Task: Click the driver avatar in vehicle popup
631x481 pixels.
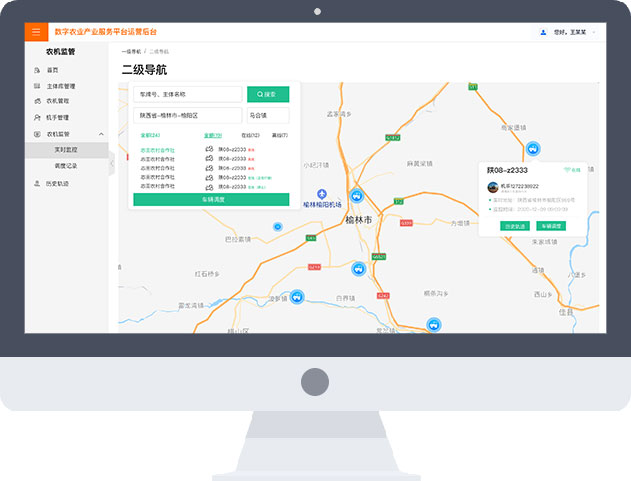Action: click(493, 187)
